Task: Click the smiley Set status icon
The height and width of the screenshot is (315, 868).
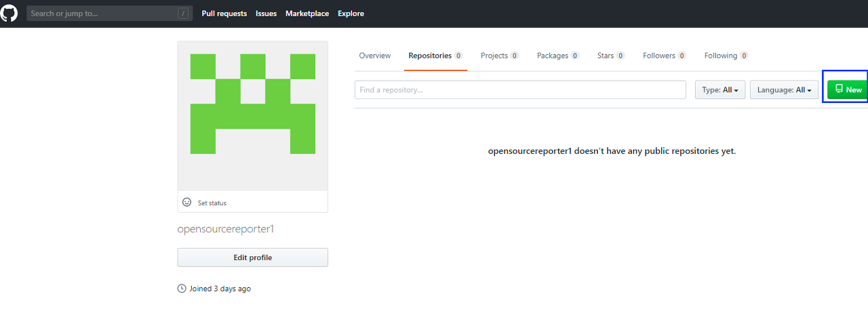Action: pos(187,203)
